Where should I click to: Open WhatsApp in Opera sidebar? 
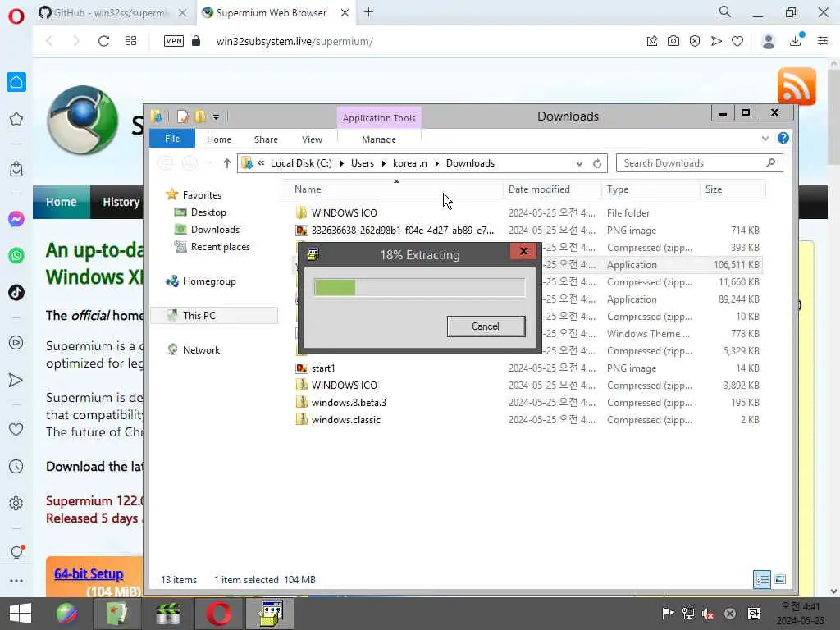pyautogui.click(x=16, y=256)
